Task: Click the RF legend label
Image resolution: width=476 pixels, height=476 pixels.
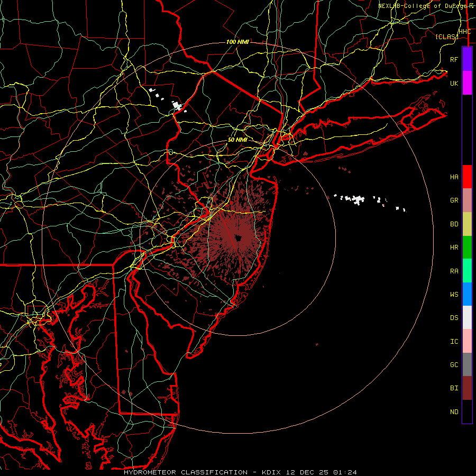Action: pos(454,59)
